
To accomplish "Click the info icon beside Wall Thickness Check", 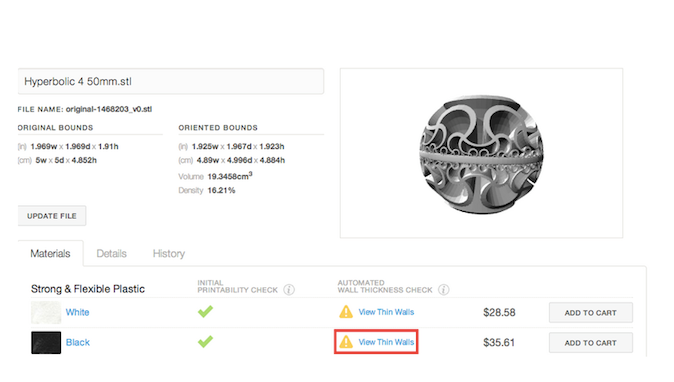I will pyautogui.click(x=444, y=290).
